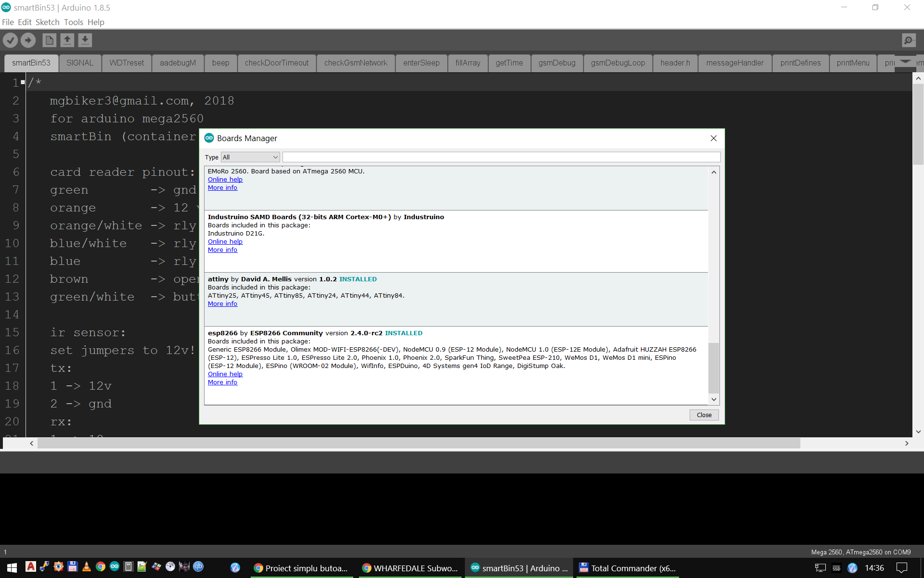Open the Serial Monitor magnifier icon

click(909, 40)
